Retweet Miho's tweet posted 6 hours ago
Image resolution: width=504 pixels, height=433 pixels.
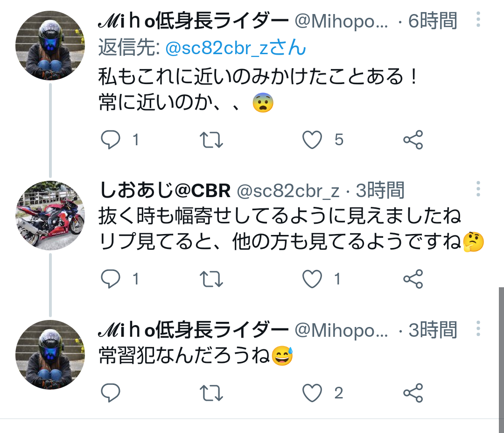(x=211, y=140)
